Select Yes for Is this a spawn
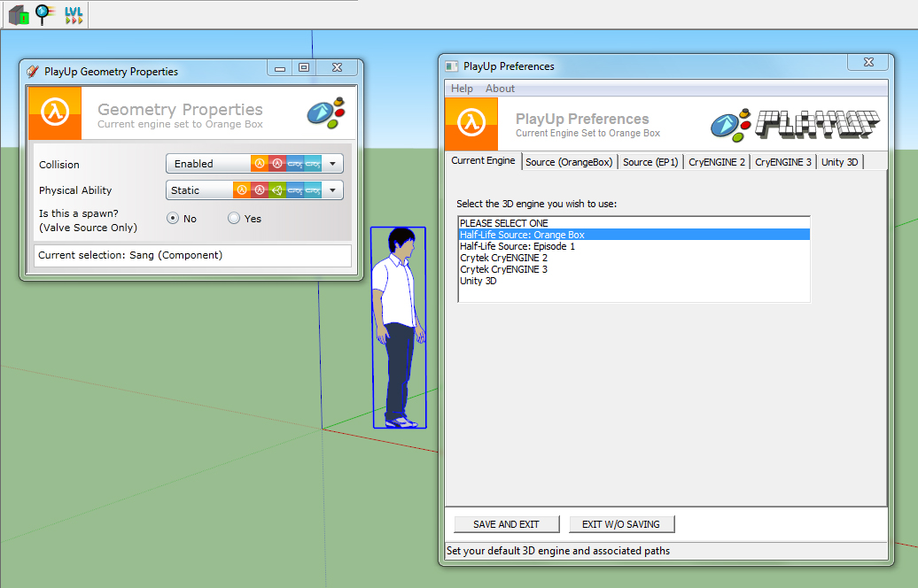The width and height of the screenshot is (918, 588). coord(234,218)
